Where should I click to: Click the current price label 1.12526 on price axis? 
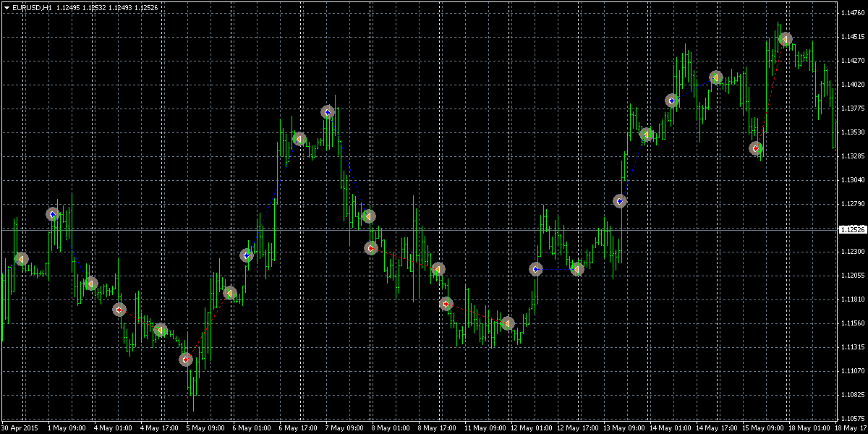(852, 230)
